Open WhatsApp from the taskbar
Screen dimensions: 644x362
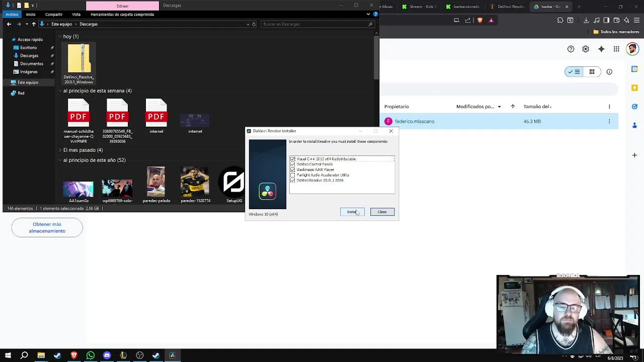click(x=91, y=355)
